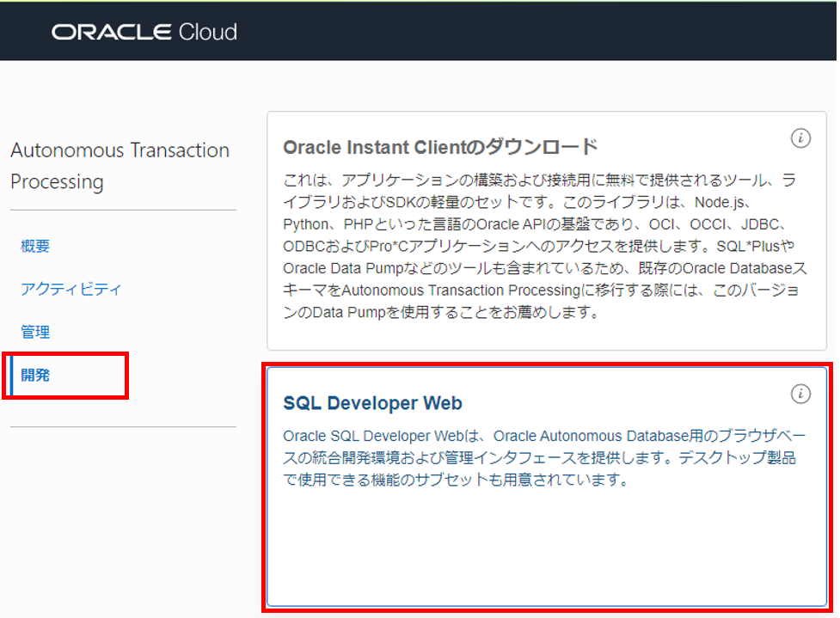Click the info icon on SQL Developer Web card

(x=800, y=394)
